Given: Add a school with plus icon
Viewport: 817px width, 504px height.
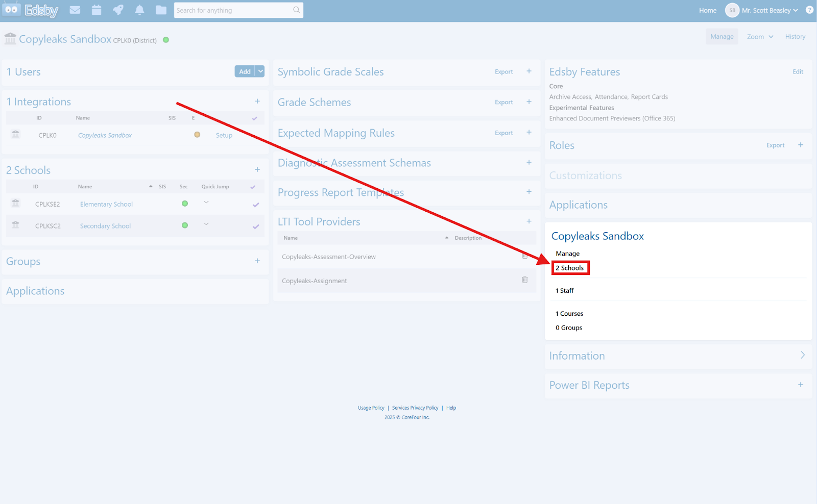Looking at the screenshot, I should tap(257, 169).
